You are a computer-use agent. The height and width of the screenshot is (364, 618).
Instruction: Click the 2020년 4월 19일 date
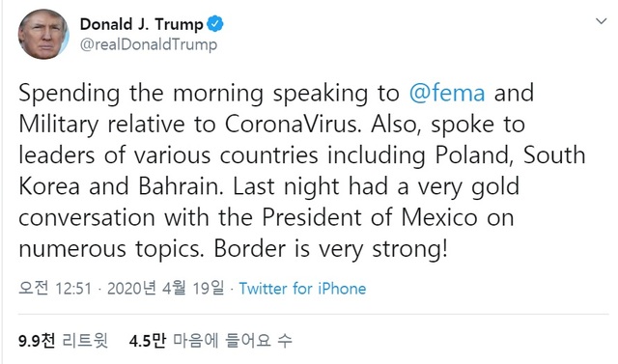point(165,289)
